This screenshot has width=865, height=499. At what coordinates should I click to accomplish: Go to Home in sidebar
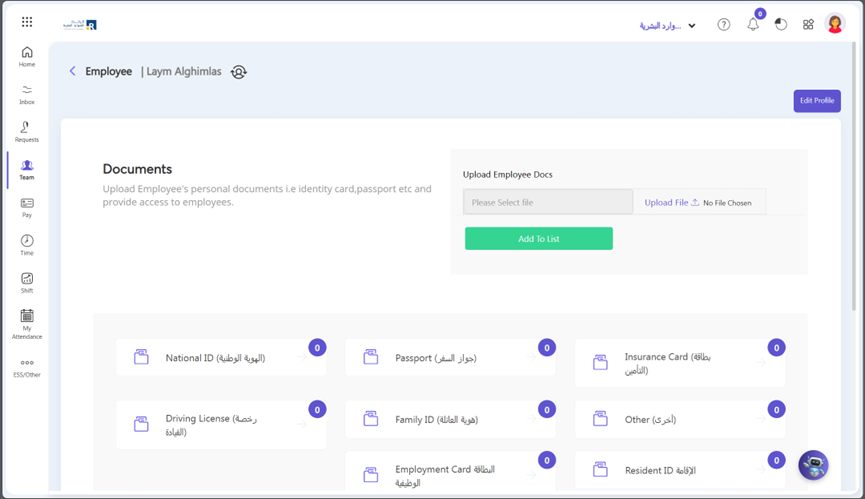[27, 57]
